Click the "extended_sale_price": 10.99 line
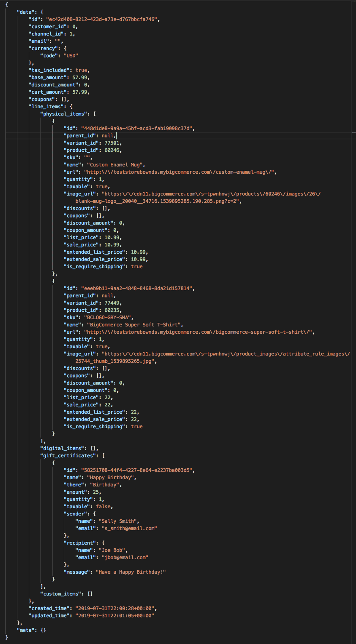The image size is (356, 644). click(x=106, y=259)
